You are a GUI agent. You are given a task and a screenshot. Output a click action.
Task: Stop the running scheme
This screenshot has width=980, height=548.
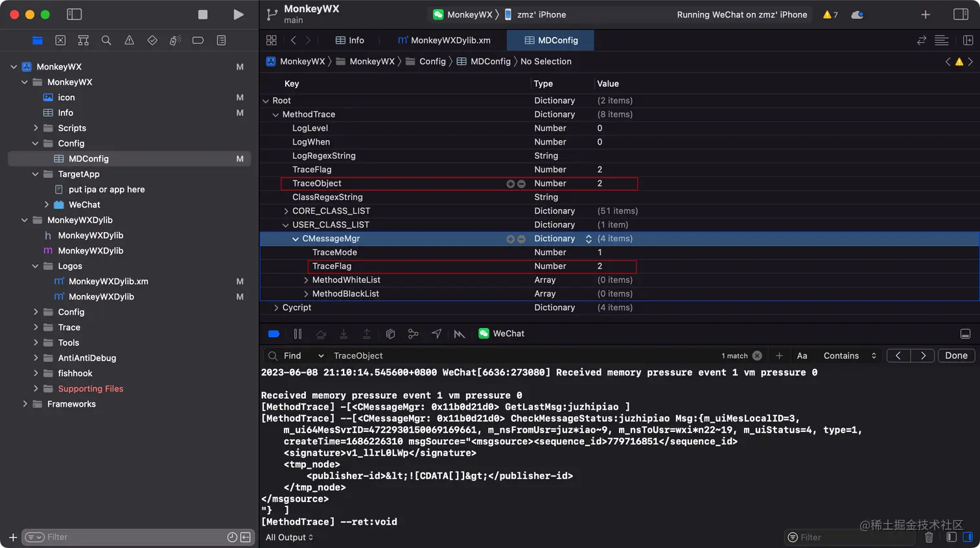tap(203, 14)
